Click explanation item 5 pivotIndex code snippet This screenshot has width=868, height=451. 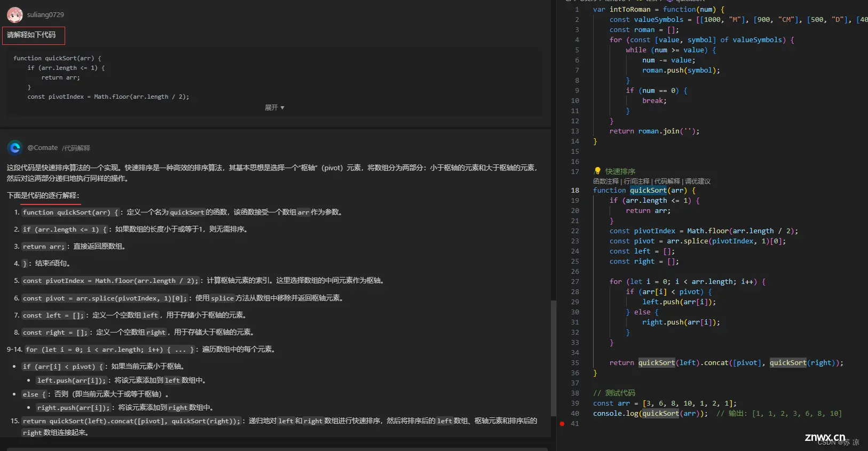(x=111, y=281)
